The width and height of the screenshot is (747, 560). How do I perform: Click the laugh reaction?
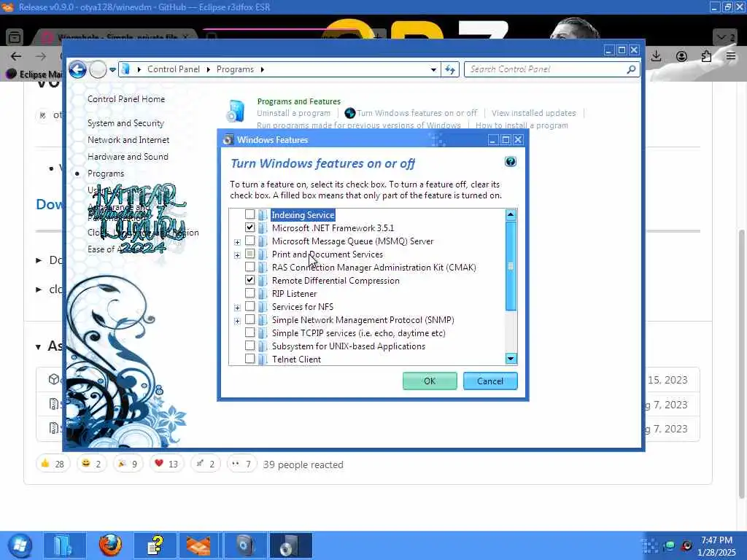coord(91,463)
